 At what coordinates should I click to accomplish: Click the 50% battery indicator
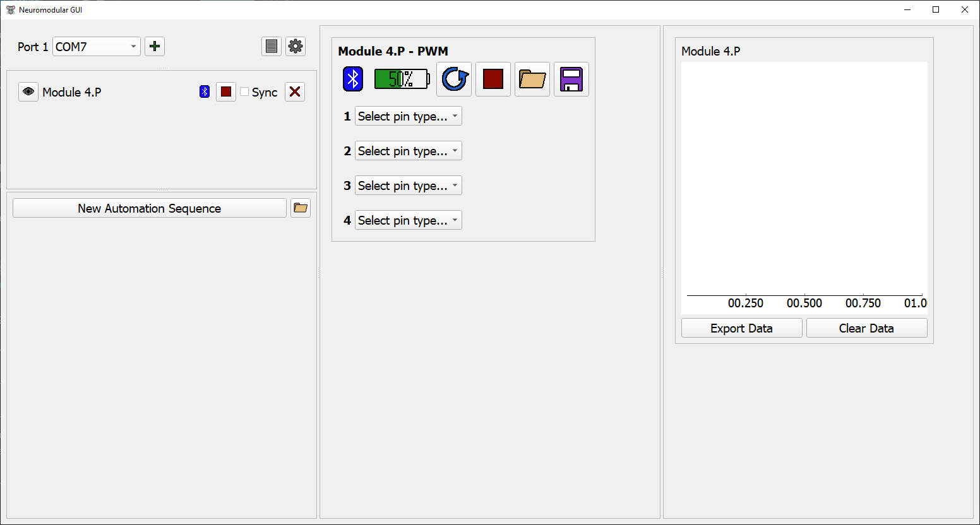point(402,79)
